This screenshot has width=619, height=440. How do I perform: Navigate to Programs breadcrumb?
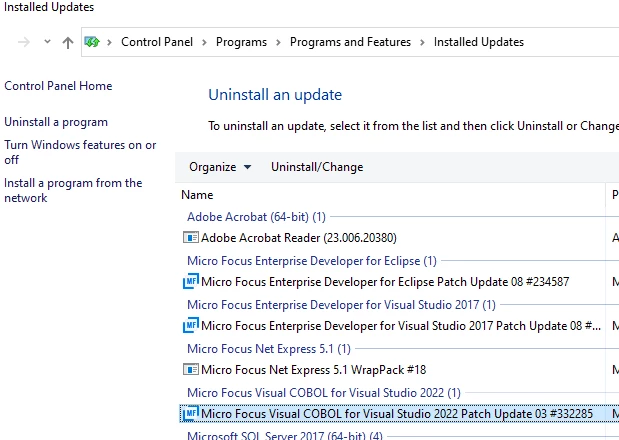tap(241, 42)
